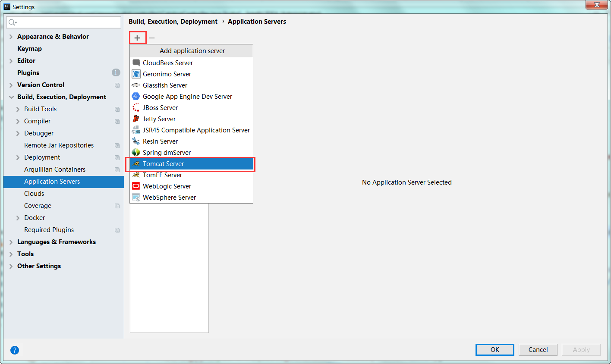
Task: Click the Spring dmServer leaf icon
Action: pos(136,153)
